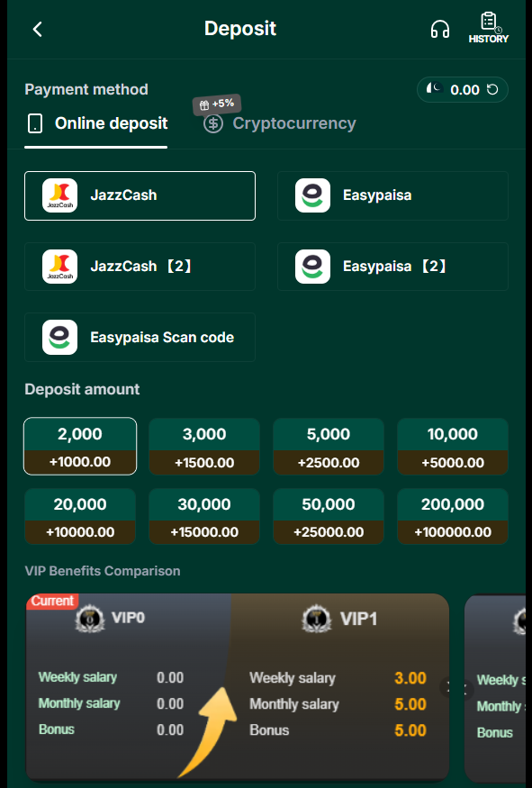Screen dimensions: 532x788
Task: Choose Easypaisa [2] payment method
Action: [x=392, y=267]
